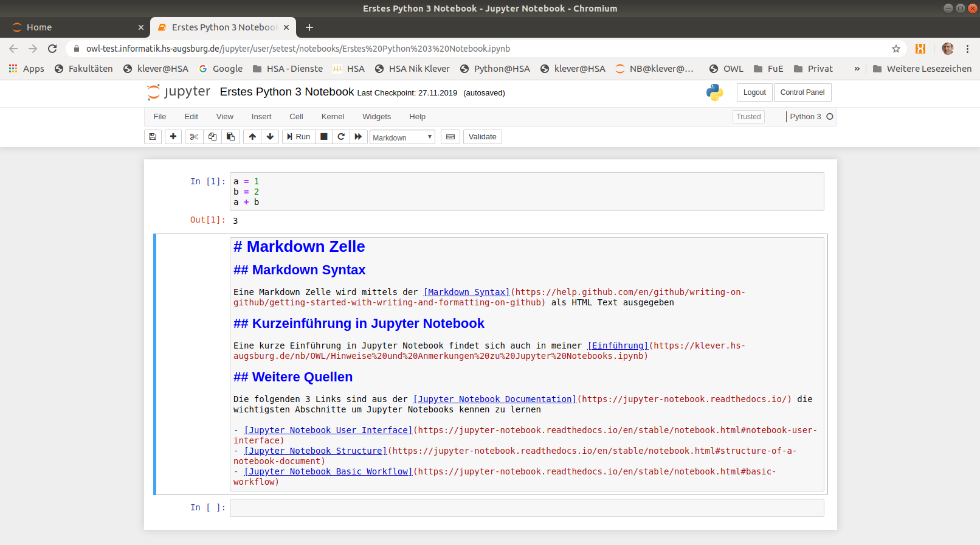The width and height of the screenshot is (980, 545).
Task: Interrupt the kernel with the stop icon
Action: click(x=324, y=137)
